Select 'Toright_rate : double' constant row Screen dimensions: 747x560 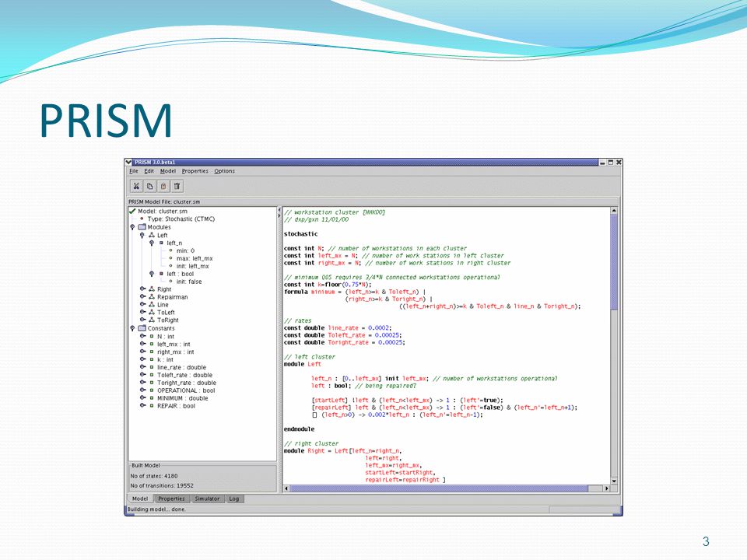186,383
